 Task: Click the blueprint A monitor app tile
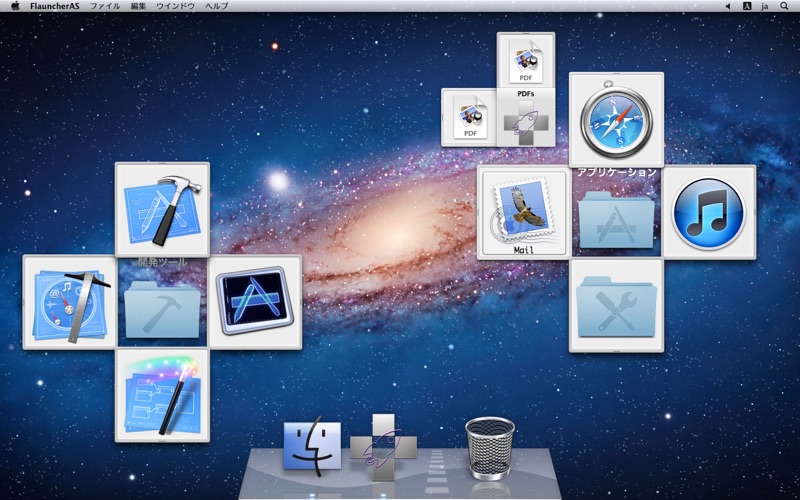point(255,302)
